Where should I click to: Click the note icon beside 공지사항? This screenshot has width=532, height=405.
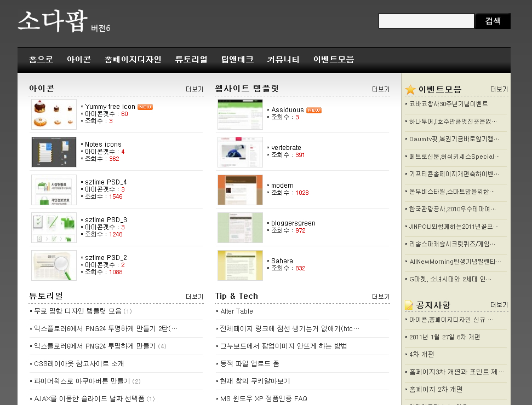(x=409, y=305)
